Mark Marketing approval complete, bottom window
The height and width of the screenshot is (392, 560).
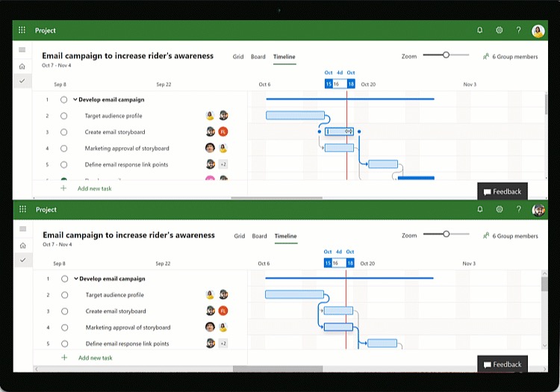(x=65, y=327)
